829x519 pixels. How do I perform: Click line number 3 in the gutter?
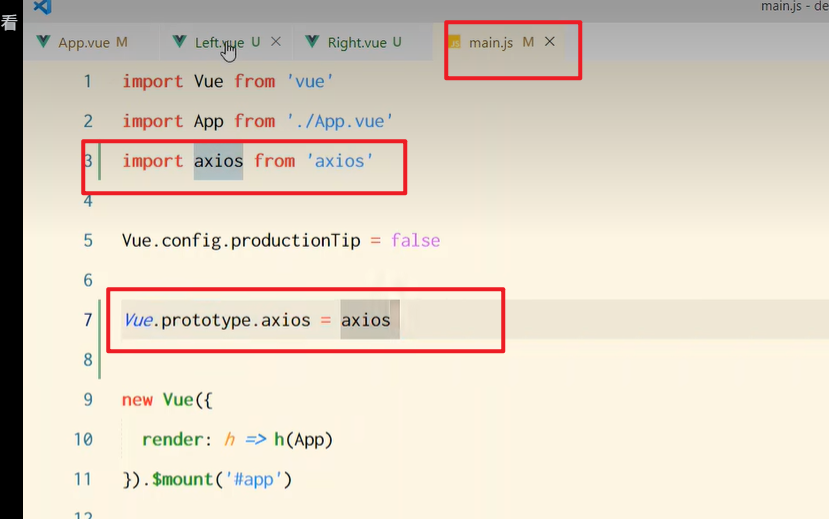(88, 161)
